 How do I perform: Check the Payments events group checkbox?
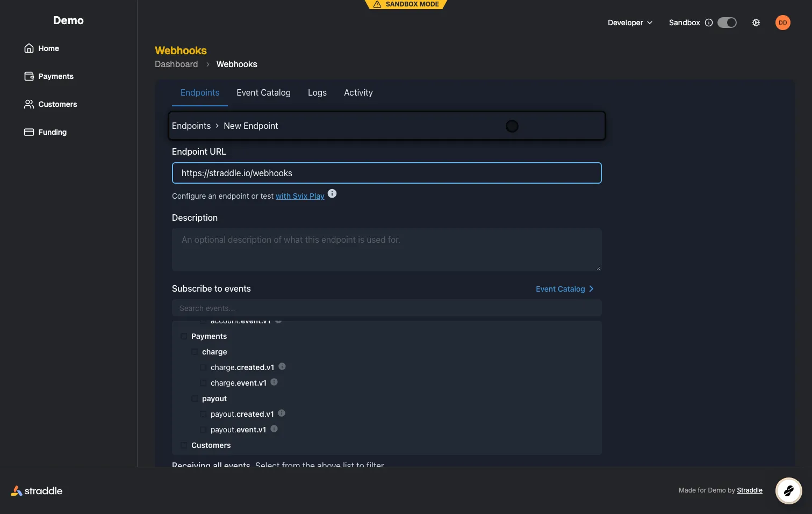click(x=184, y=336)
